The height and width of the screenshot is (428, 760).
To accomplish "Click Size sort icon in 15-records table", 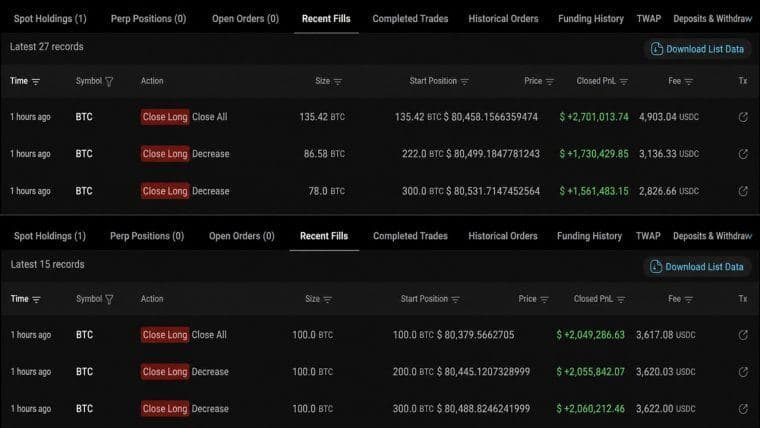I will tap(328, 300).
